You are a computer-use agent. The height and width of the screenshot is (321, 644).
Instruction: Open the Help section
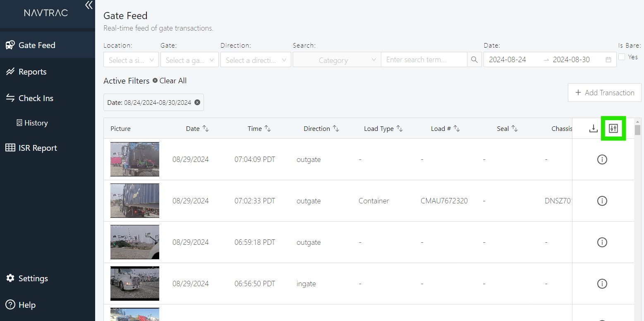point(26,304)
